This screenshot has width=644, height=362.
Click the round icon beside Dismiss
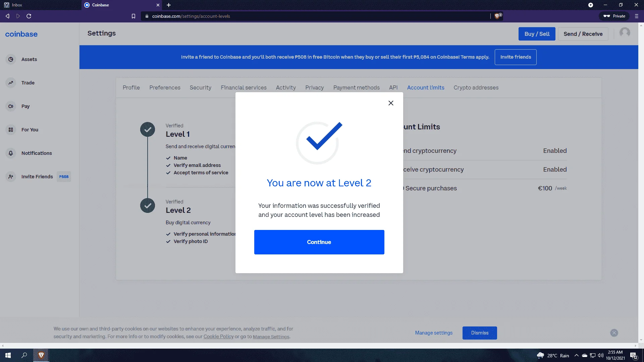[614, 333]
